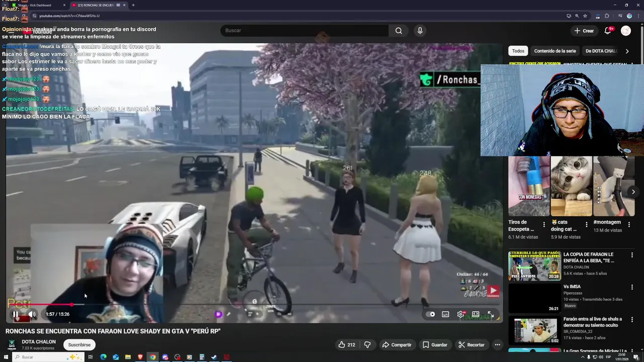
Task: Switch to theater mode via player icon
Action: click(x=475, y=314)
